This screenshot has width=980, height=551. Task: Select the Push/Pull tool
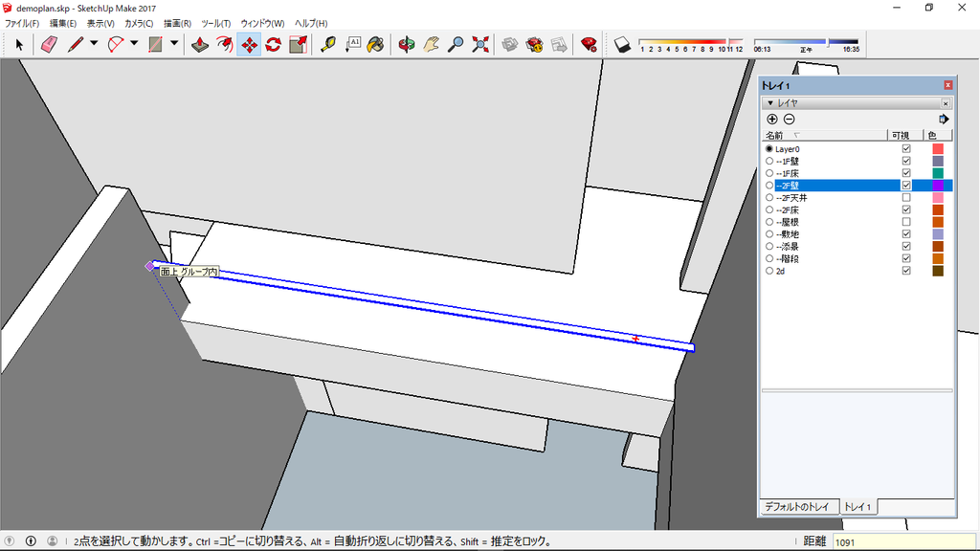pyautogui.click(x=199, y=44)
